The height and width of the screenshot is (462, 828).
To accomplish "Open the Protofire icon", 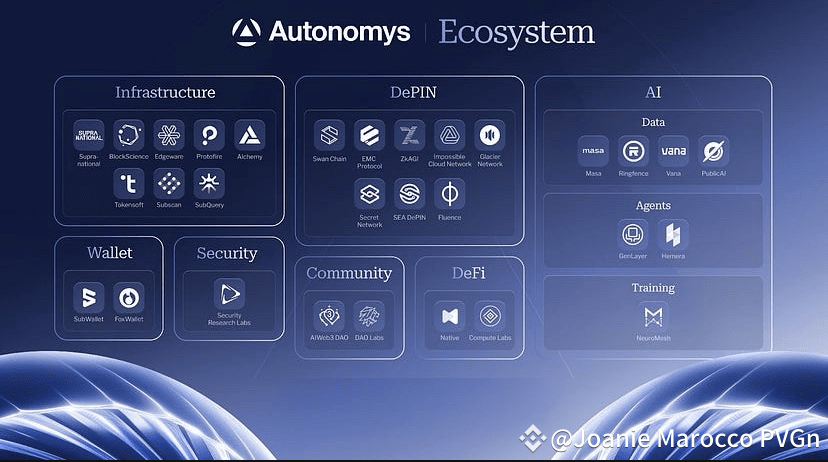I will pyautogui.click(x=209, y=135).
